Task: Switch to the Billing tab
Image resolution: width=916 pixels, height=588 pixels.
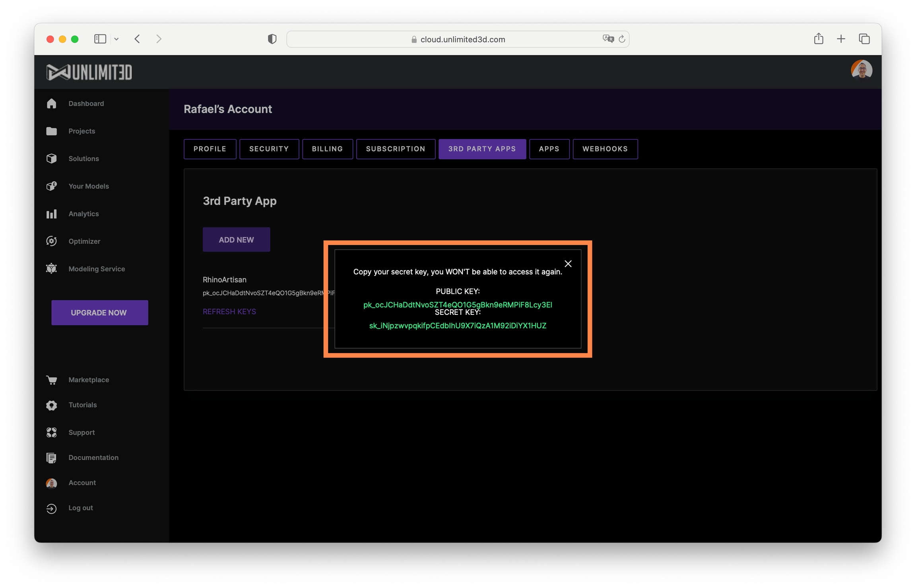Action: [328, 149]
